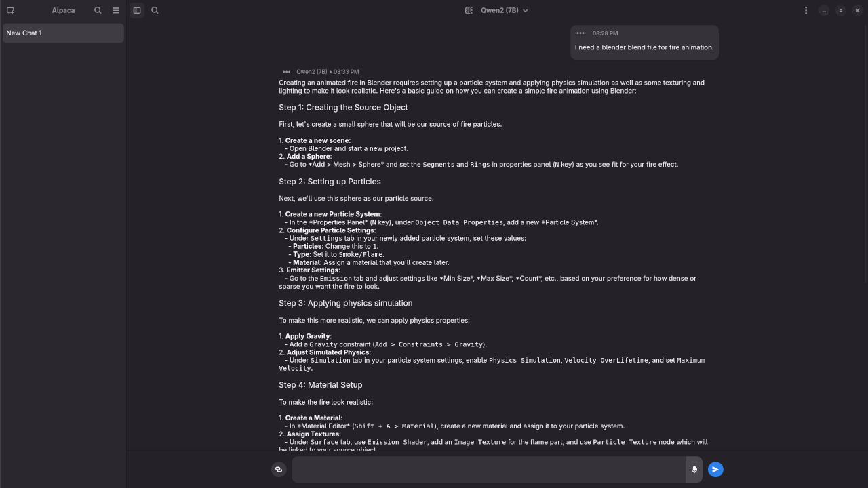Open the model manager icon beside Qwen2
Screen dimensions: 868x488
coord(469,10)
